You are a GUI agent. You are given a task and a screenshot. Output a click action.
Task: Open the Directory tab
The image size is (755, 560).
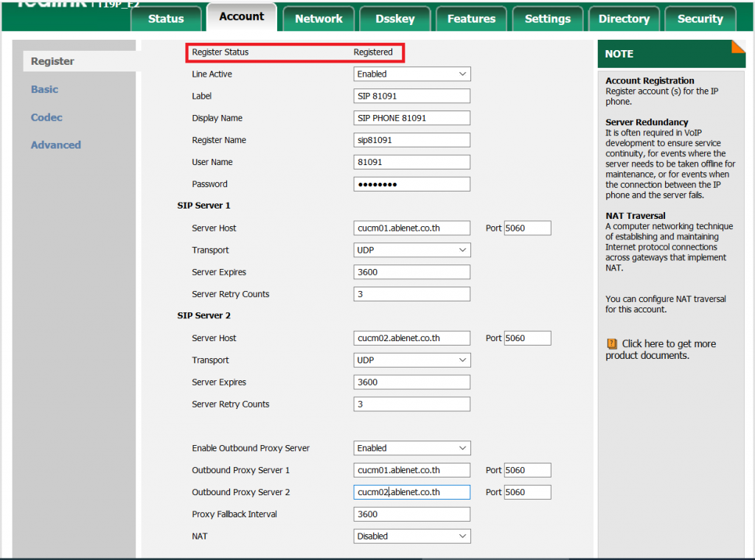[624, 19]
